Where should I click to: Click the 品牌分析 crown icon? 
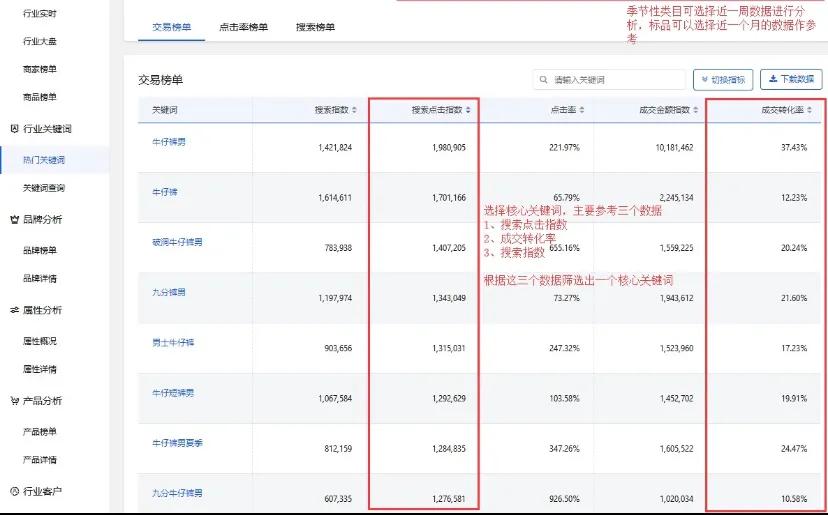tap(14, 219)
